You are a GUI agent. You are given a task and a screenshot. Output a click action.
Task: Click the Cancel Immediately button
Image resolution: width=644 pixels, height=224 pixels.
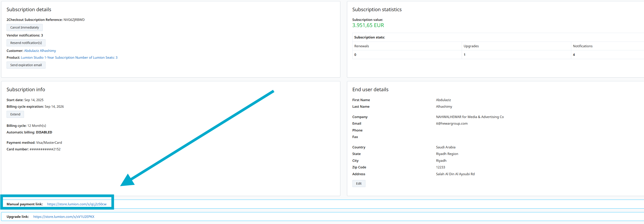coord(24,27)
